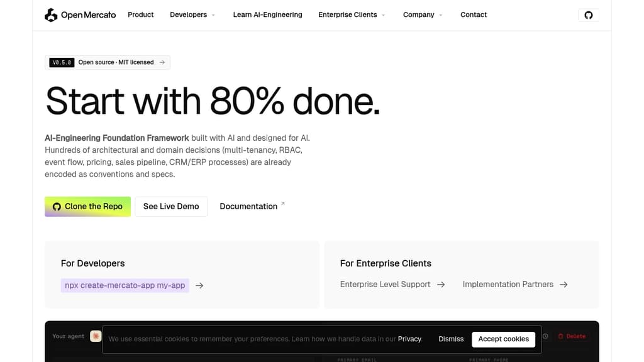
Task: Click the See Live Demo button
Action: click(x=171, y=206)
